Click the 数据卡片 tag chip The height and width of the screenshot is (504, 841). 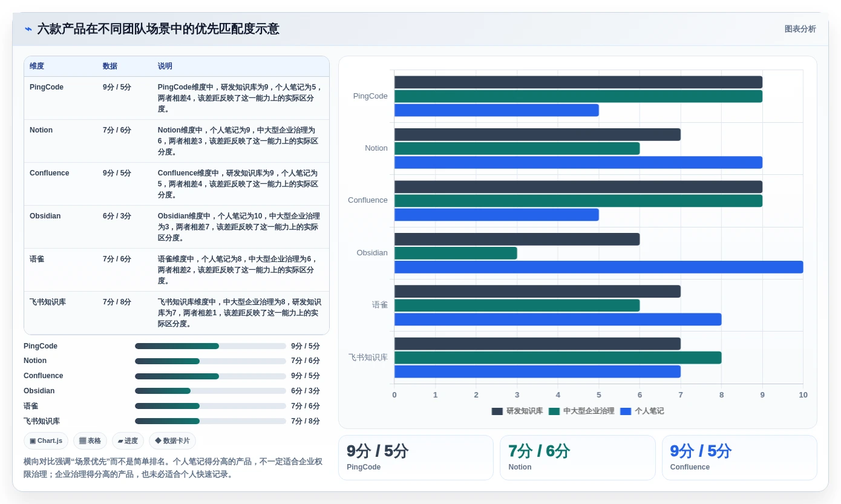tap(172, 440)
